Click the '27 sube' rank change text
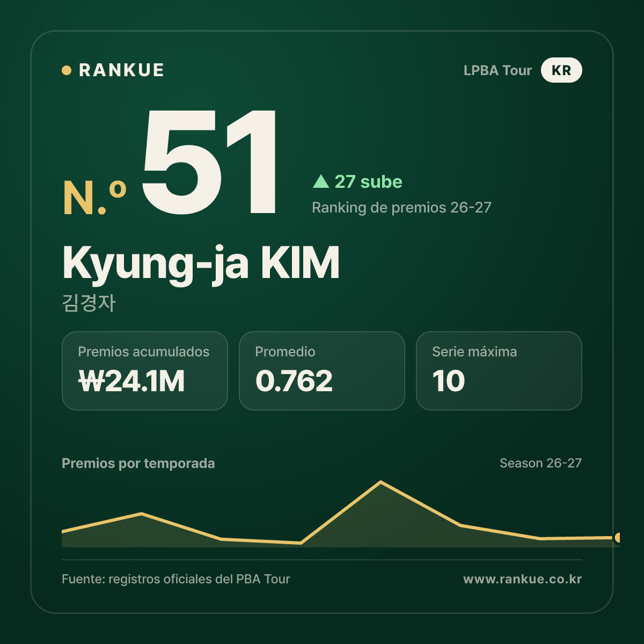644x644 pixels. pyautogui.click(x=368, y=181)
